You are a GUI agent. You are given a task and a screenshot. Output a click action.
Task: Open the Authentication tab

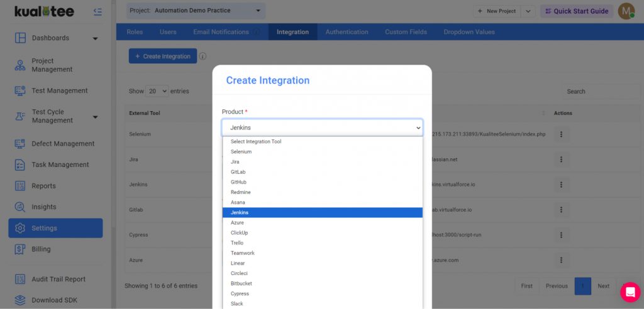click(347, 32)
